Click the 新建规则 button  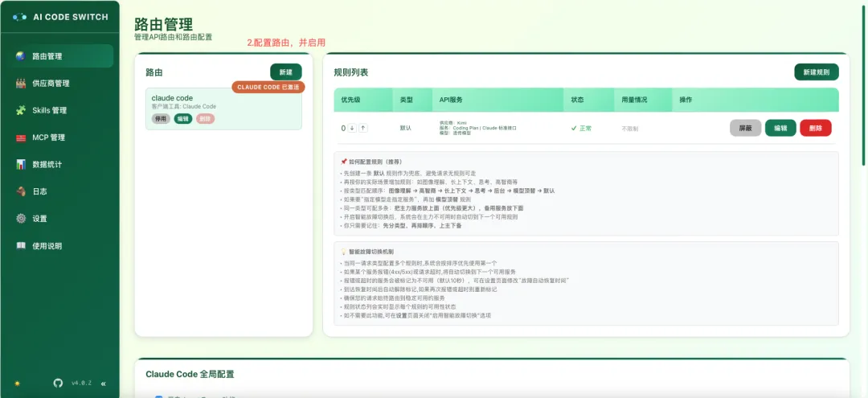816,72
